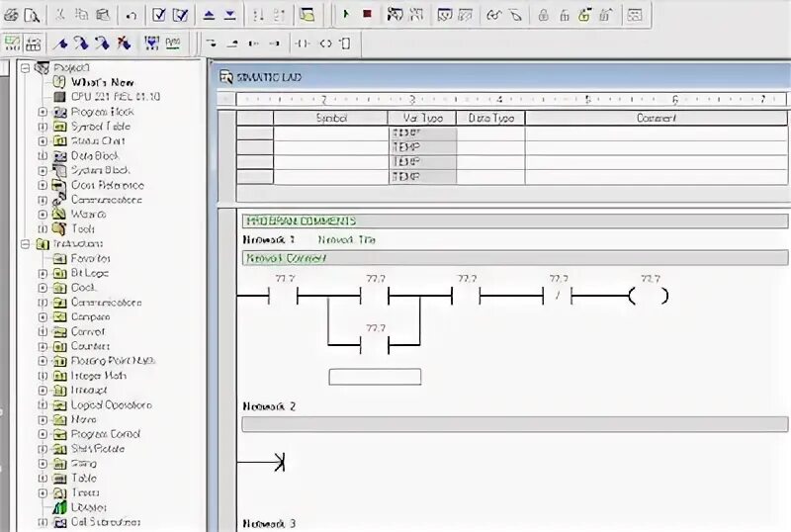Viewport: 791px width, 532px height.
Task: Click the open padlock Unforce icon
Action: pos(565,16)
